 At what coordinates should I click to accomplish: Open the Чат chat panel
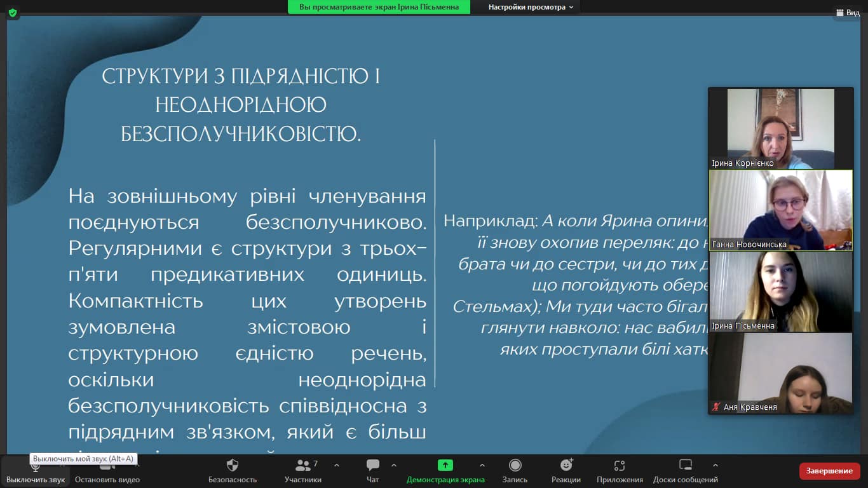click(373, 471)
